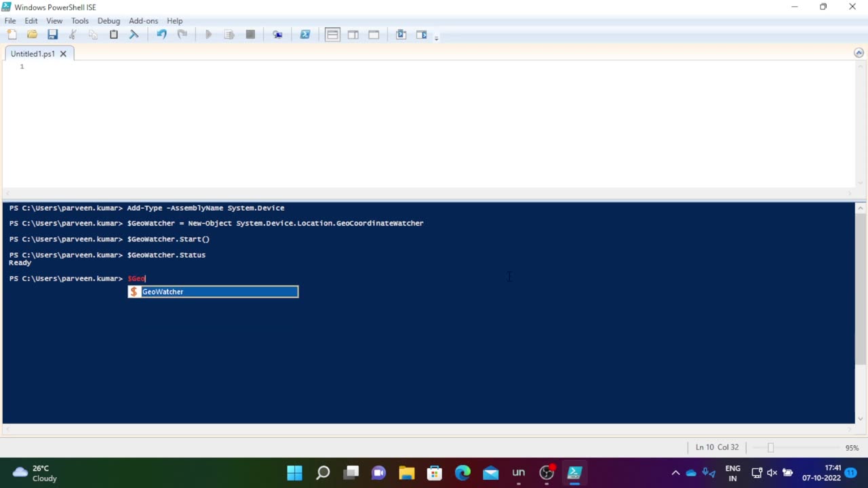This screenshot has width=868, height=488.
Task: Open the Windows Start menu
Action: pos(294,472)
